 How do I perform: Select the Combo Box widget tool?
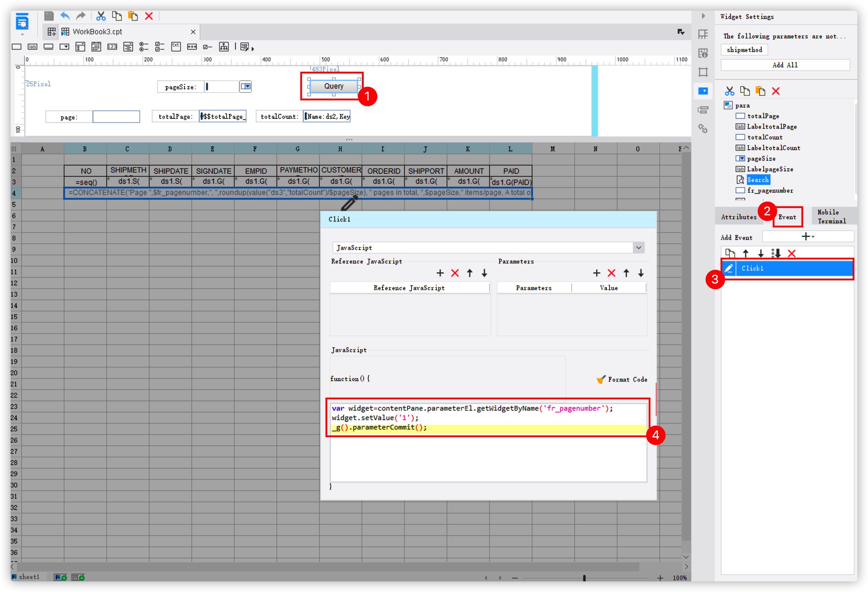pyautogui.click(x=64, y=47)
